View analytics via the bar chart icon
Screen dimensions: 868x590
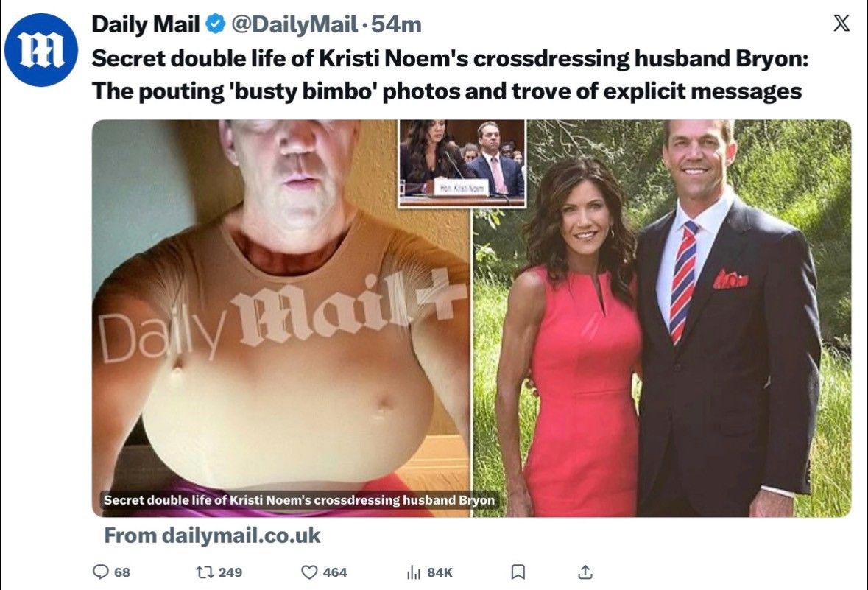coord(414,572)
